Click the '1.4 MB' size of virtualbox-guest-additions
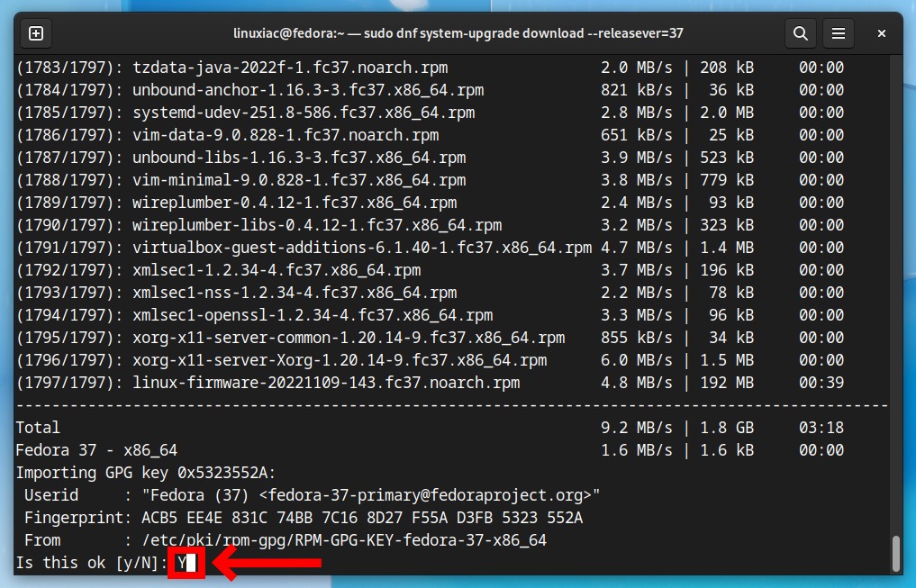Viewport: 916px width, 588px height. pos(727,248)
